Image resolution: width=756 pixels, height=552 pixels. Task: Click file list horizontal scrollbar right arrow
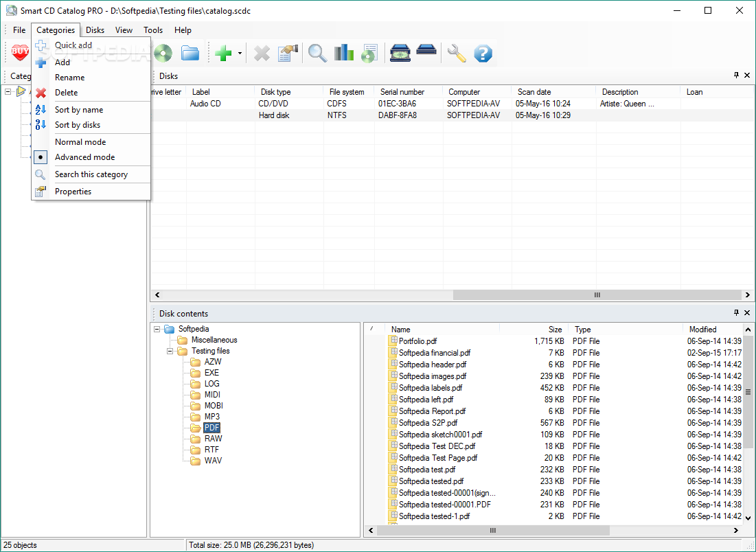(x=736, y=530)
